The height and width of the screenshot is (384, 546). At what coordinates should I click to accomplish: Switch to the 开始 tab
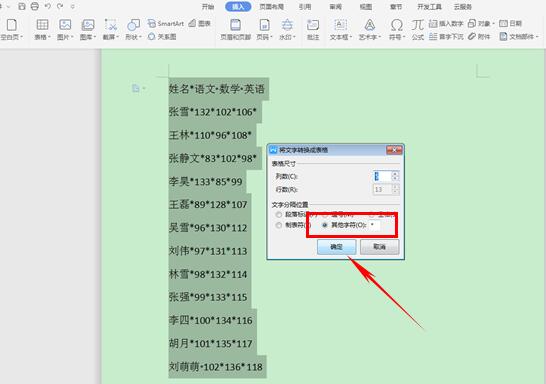[x=208, y=7]
